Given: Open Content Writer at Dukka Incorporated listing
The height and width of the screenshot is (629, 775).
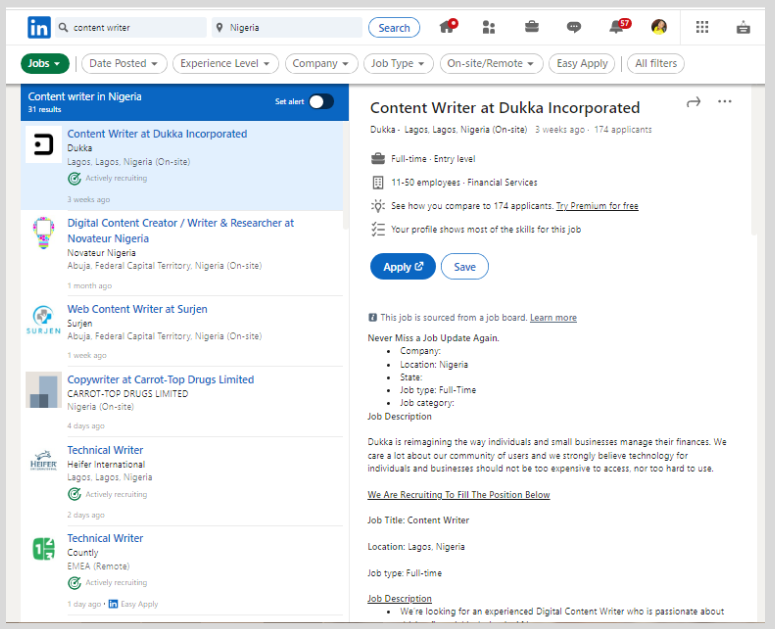Looking at the screenshot, I should click(x=157, y=134).
